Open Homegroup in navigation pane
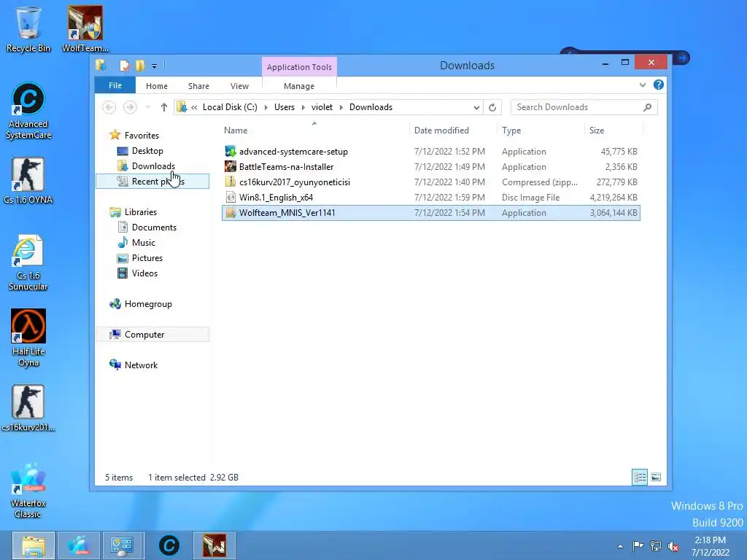The height and width of the screenshot is (560, 747). coord(148,304)
